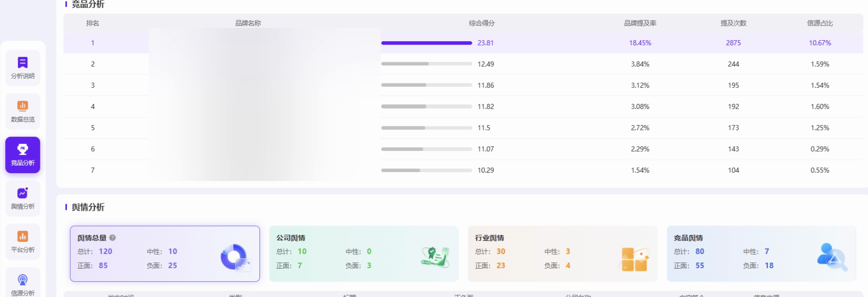Click the help icon beside 舆情总量
The image size is (868, 297).
[112, 238]
